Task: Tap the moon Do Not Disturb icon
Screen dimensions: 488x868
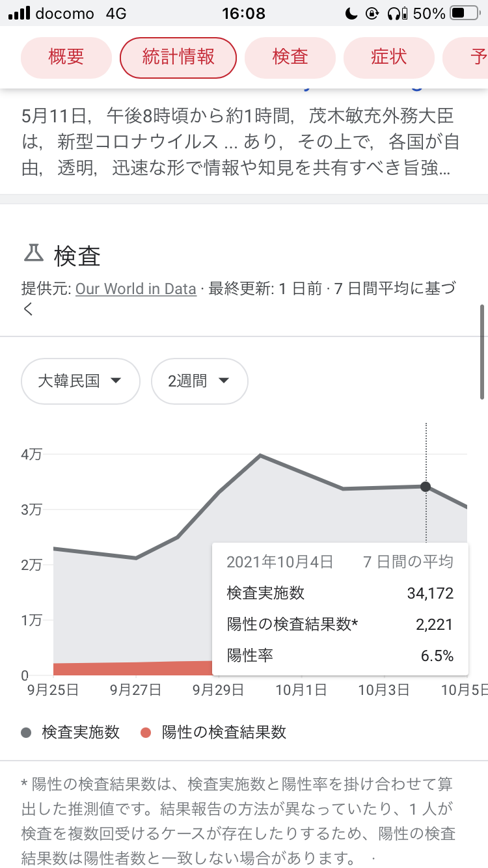Action: pyautogui.click(x=352, y=13)
